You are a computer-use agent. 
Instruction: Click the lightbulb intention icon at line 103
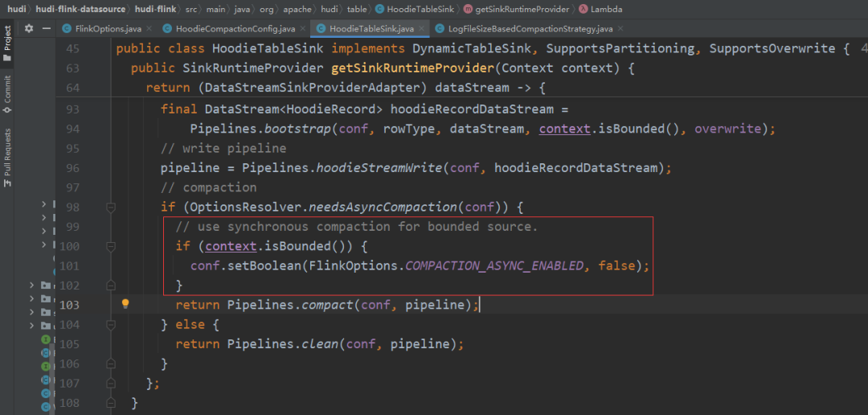pyautogui.click(x=125, y=303)
